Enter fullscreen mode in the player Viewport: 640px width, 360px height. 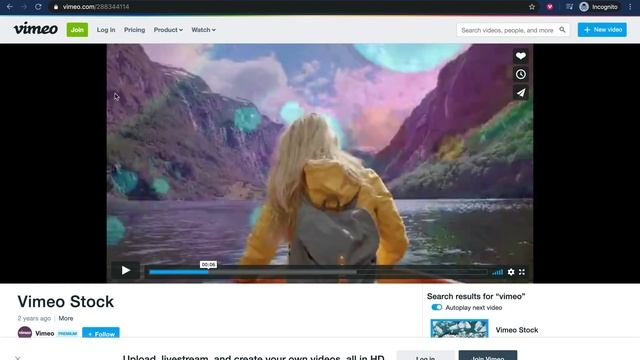coord(522,272)
